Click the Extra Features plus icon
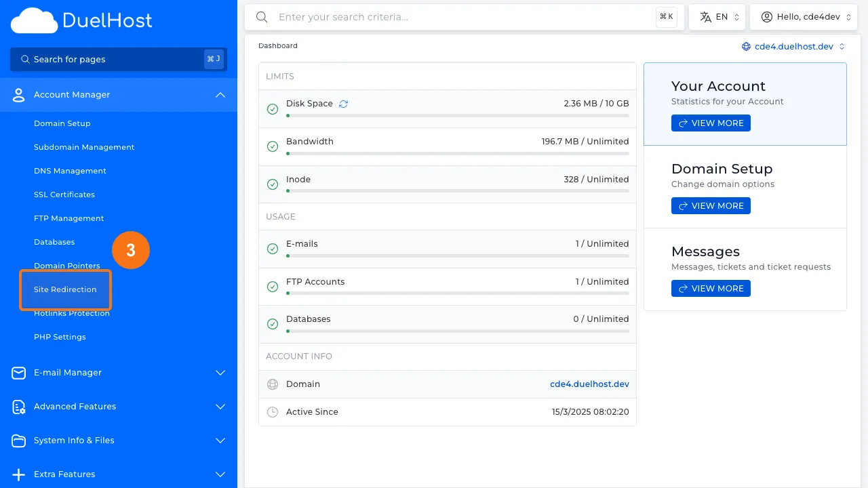Image resolution: width=868 pixels, height=488 pixels. [x=18, y=474]
